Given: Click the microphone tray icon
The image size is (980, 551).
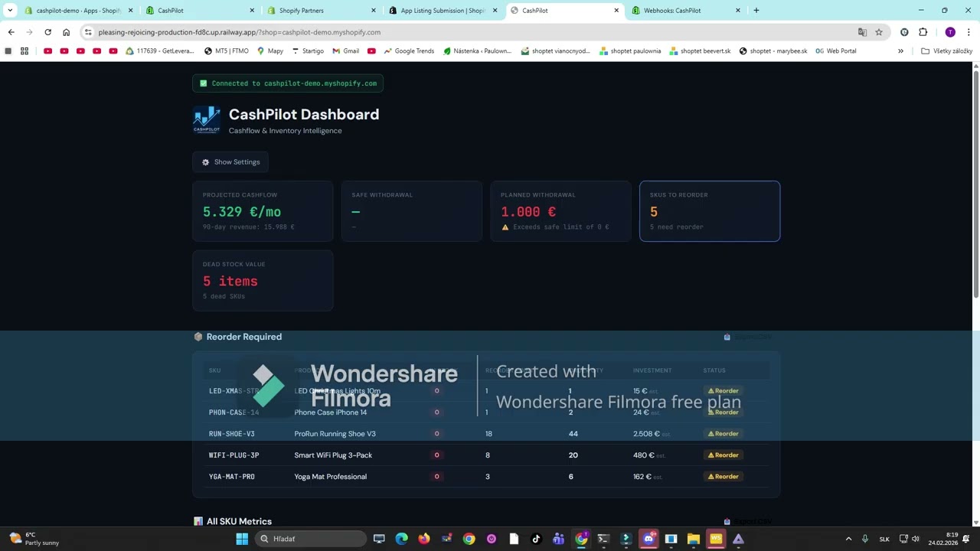Looking at the screenshot, I should click(865, 539).
